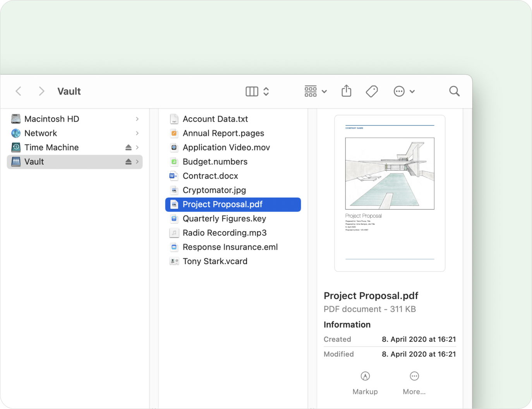This screenshot has width=532, height=409.
Task: Open the group-by grid dropdown
Action: (315, 91)
